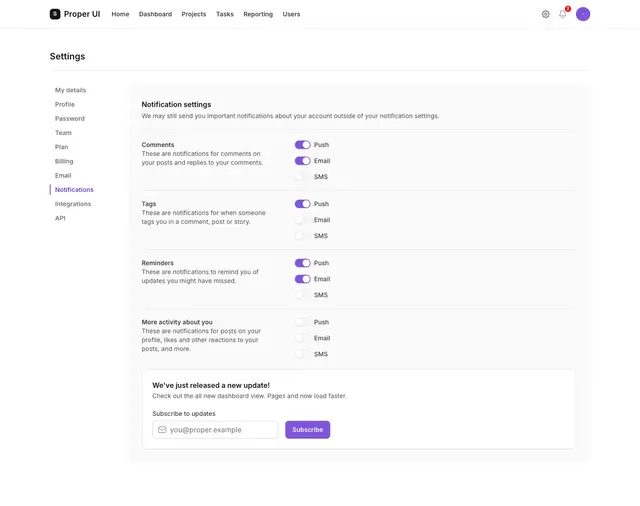Select Notifications in settings sidebar
640x506 pixels.
click(x=74, y=190)
